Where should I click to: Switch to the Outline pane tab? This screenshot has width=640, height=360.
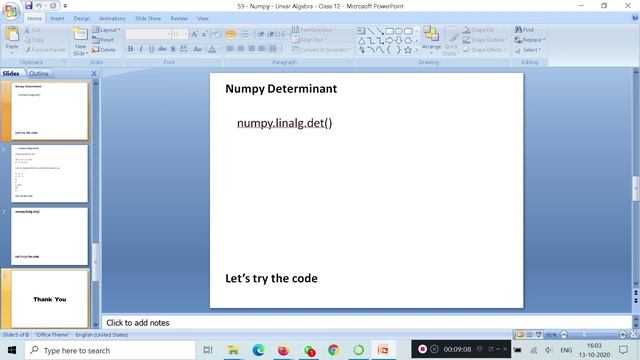click(39, 73)
